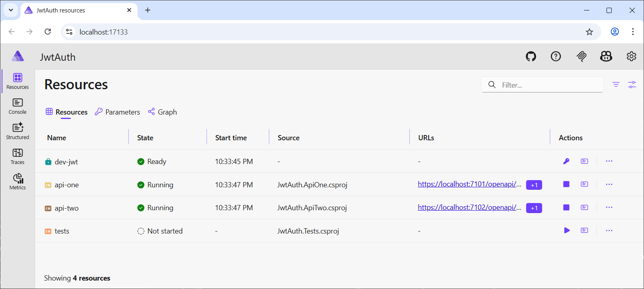This screenshot has height=289, width=644.
Task: Go to Metrics in sidebar
Action: click(18, 182)
